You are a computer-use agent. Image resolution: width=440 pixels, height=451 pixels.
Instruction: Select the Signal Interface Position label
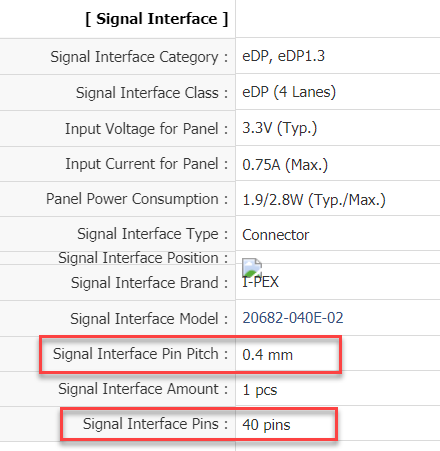point(143,258)
